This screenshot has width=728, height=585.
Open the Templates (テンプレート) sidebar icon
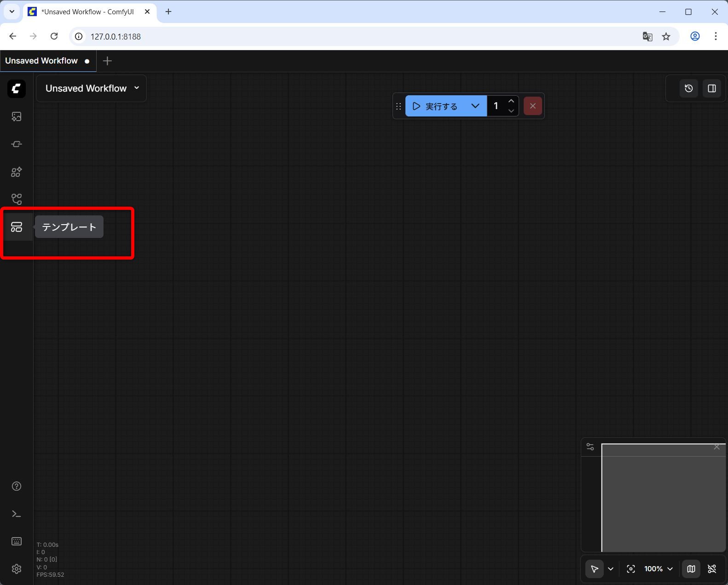[x=17, y=227]
